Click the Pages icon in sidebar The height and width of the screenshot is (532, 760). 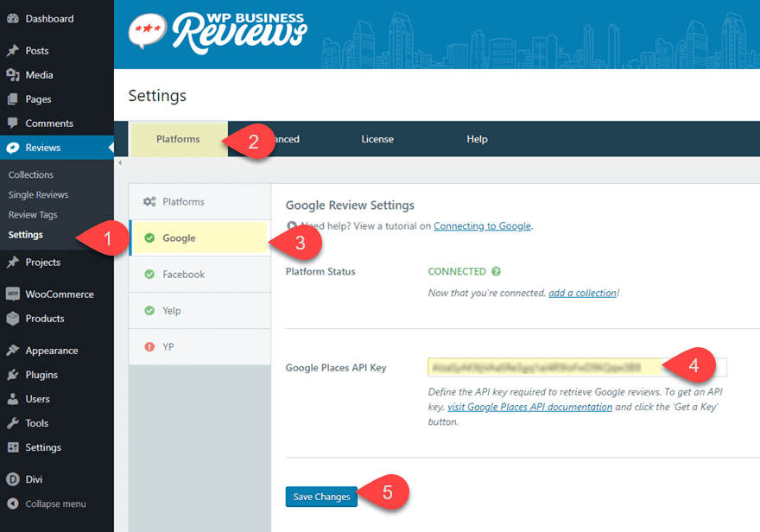(x=13, y=98)
